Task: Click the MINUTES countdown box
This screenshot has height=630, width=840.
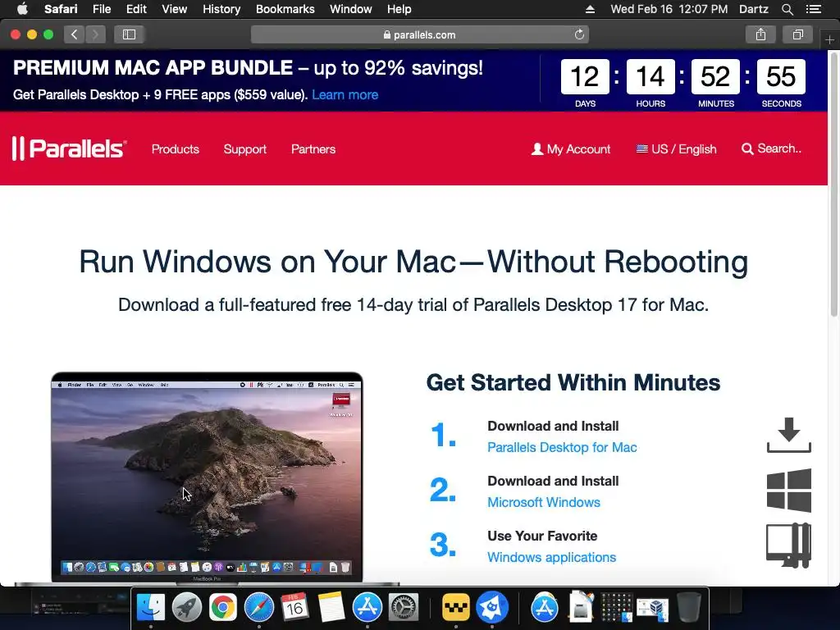Action: point(715,76)
